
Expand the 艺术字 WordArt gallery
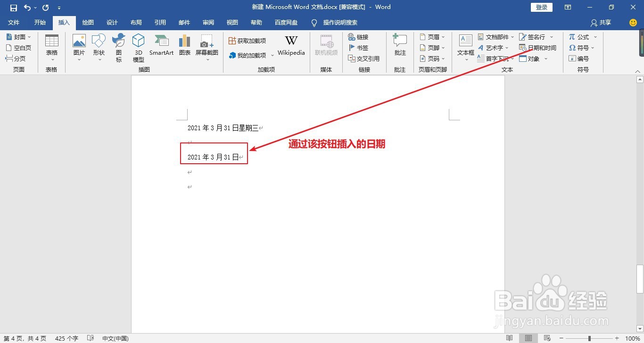click(495, 48)
